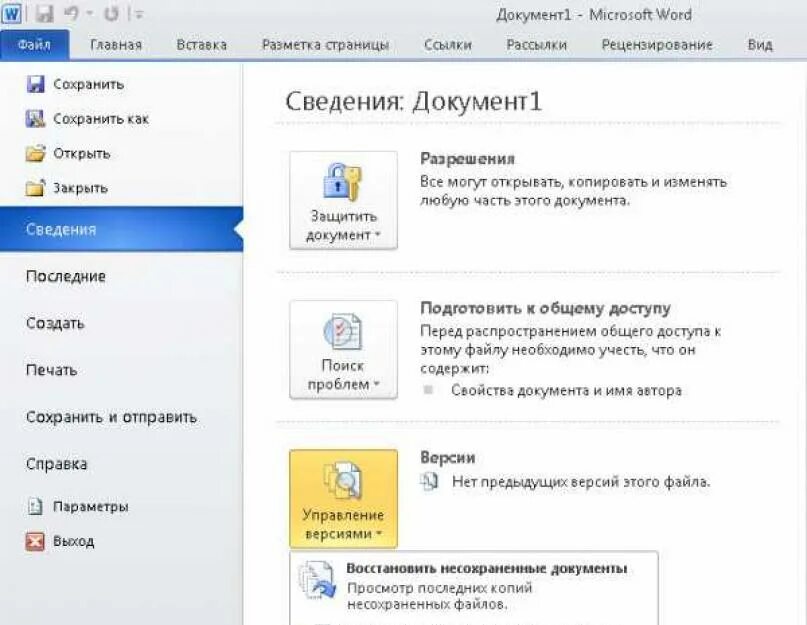The width and height of the screenshot is (807, 625).
Task: Click the Параметры options icon
Action: tap(35, 507)
